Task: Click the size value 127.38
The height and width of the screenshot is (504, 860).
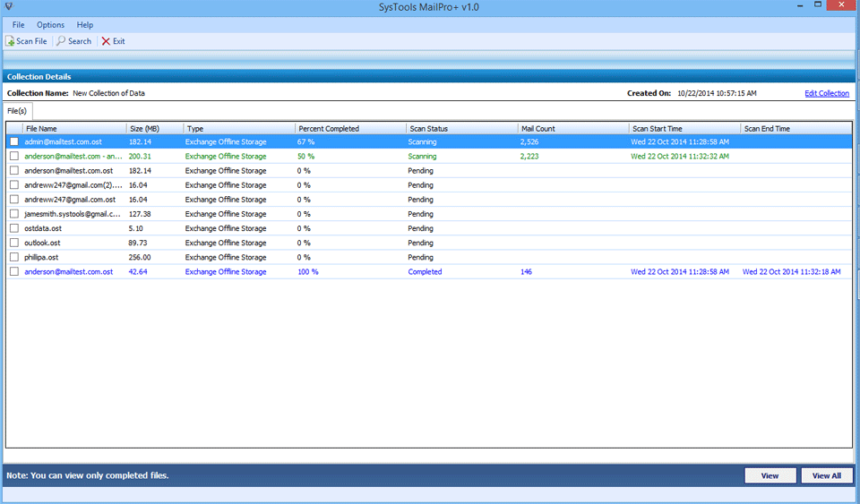Action: (x=140, y=214)
